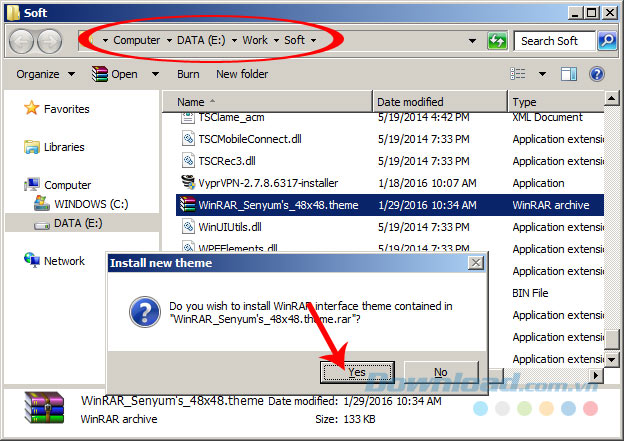Viewport: 624px width, 441px height.
Task: Click the TSCRec3.dll file icon
Action: click(x=188, y=161)
